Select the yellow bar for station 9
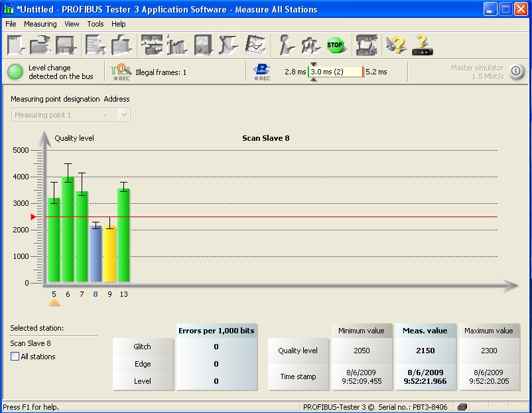The width and height of the screenshot is (532, 413). 109,254
